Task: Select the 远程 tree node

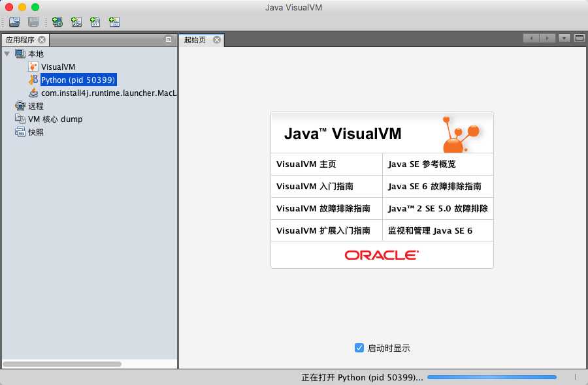Action: coord(36,106)
